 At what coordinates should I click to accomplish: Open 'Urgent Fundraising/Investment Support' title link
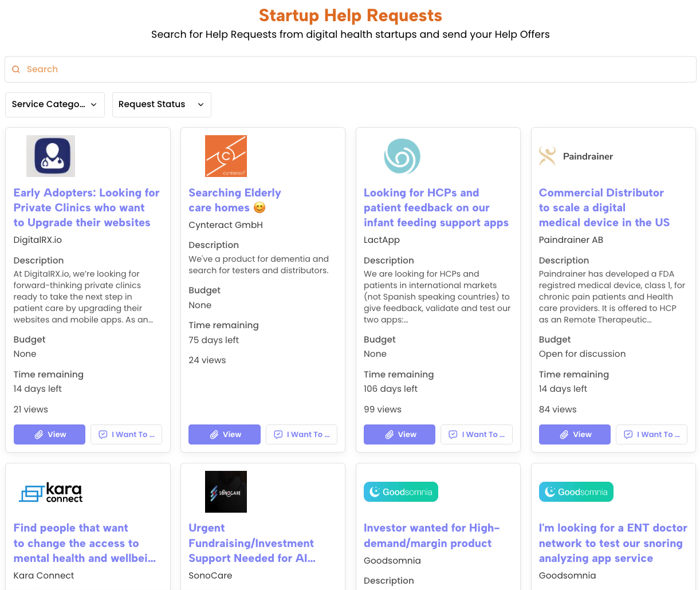[x=251, y=543]
